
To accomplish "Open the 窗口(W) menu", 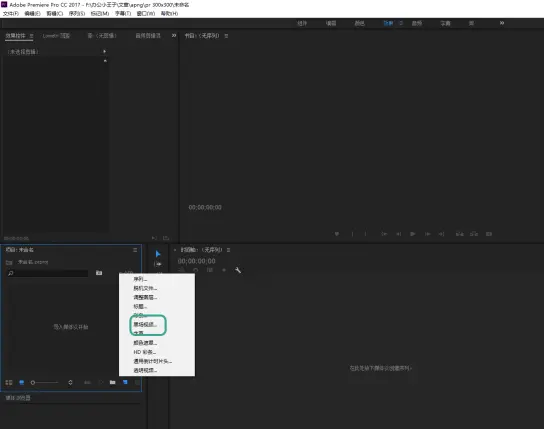I will tap(146, 14).
